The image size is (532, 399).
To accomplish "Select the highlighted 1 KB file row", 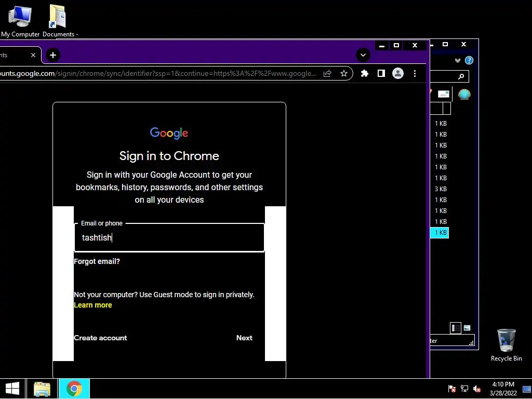I will pos(440,233).
